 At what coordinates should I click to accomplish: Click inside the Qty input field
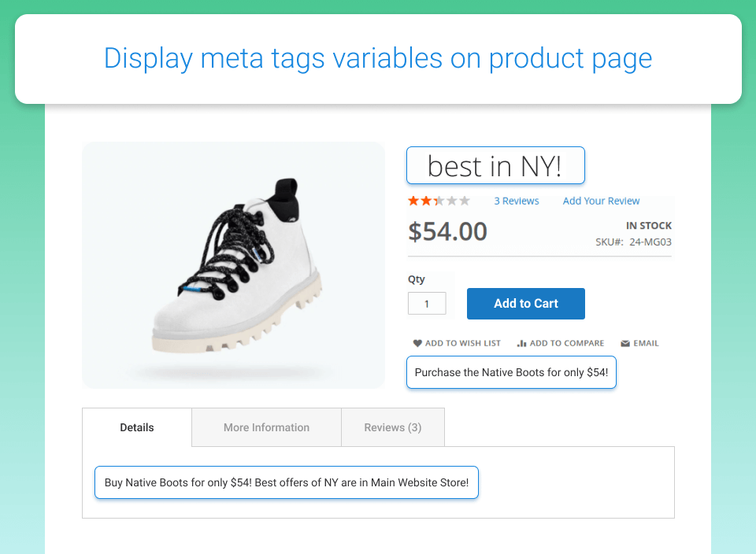427,303
